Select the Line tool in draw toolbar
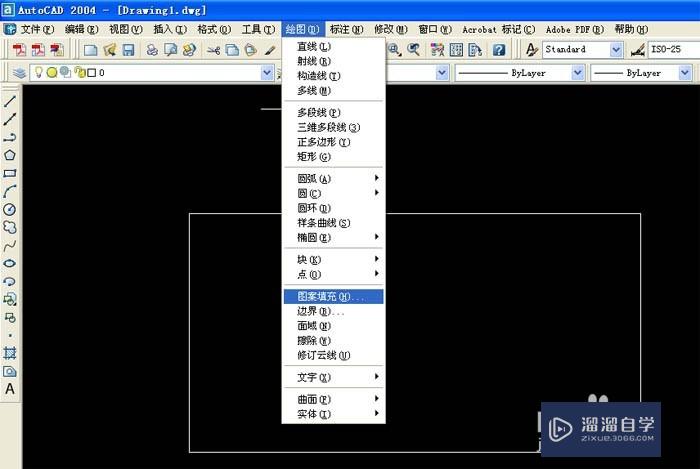Image resolution: width=700 pixels, height=469 pixels. (x=10, y=101)
